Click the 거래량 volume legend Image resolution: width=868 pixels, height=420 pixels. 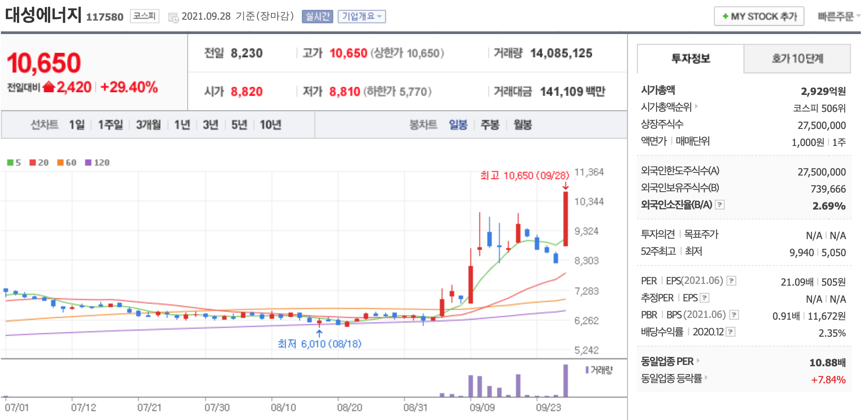pos(599,370)
